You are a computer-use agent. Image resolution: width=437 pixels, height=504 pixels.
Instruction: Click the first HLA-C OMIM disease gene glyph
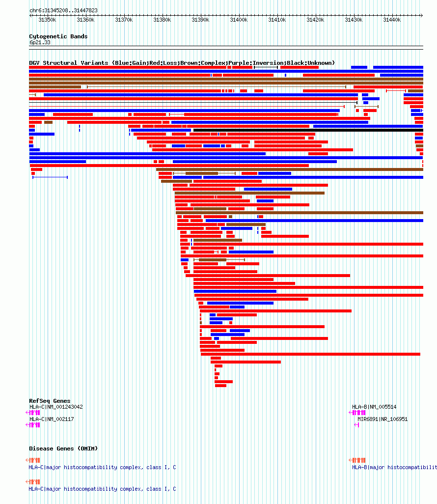[x=33, y=460]
